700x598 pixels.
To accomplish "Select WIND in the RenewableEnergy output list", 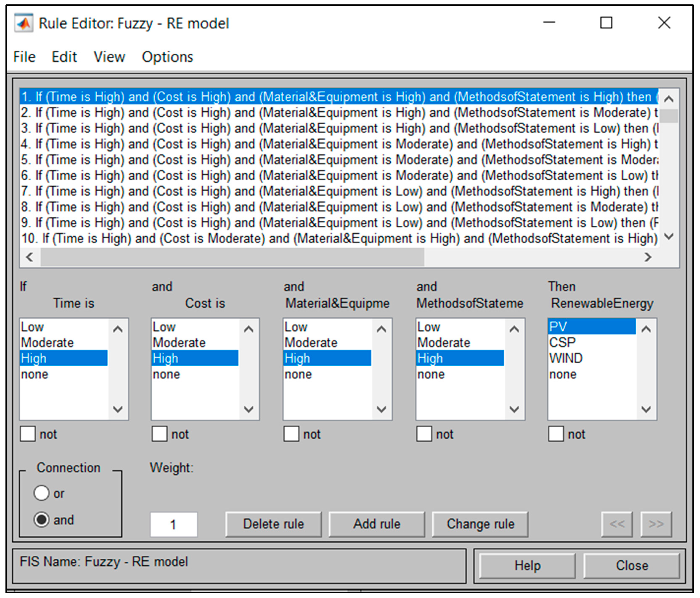I will 592,358.
